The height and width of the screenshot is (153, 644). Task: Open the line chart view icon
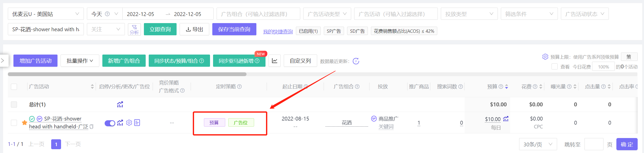[274, 61]
